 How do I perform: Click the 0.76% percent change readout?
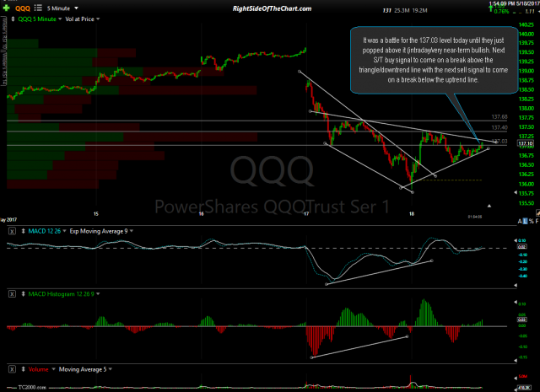501,11
